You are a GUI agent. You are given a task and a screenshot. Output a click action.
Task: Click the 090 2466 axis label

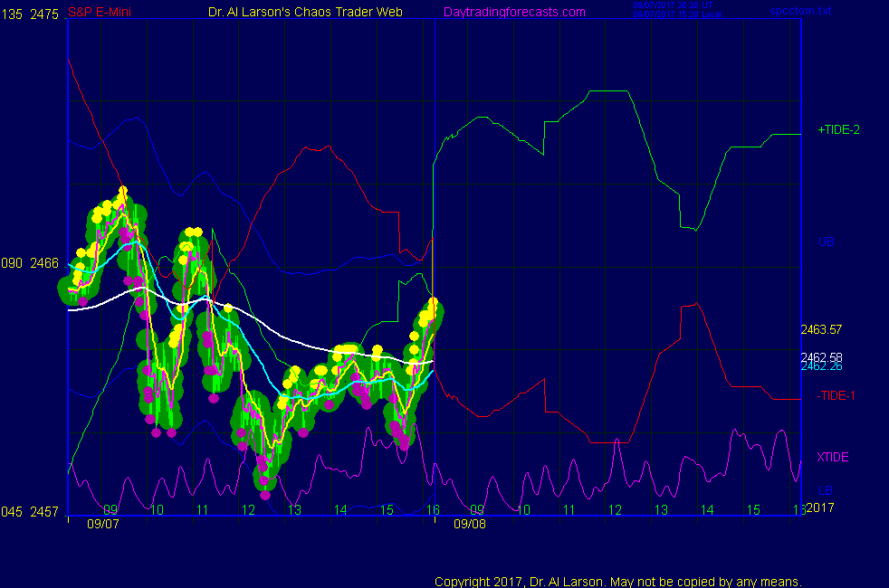coord(30,263)
